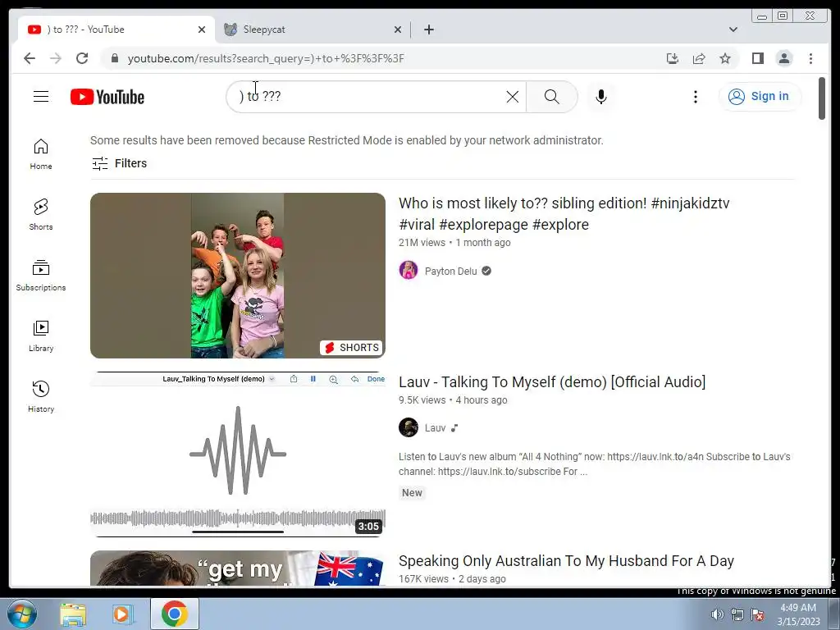Open the Filters options
The width and height of the screenshot is (840, 630).
click(119, 163)
